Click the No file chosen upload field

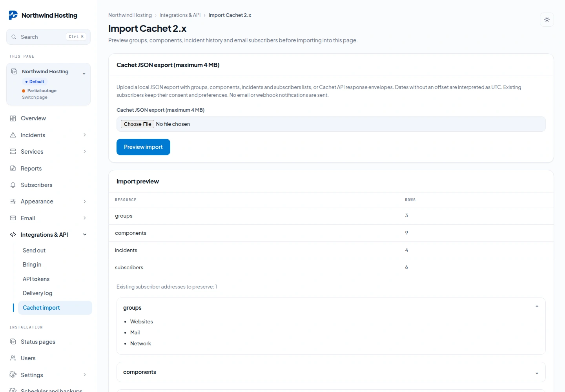click(x=331, y=124)
